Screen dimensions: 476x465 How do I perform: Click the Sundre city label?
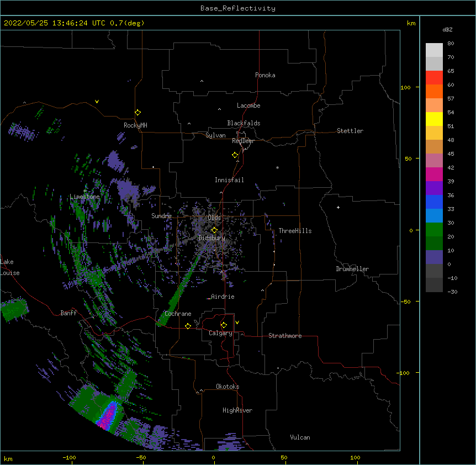[161, 216]
